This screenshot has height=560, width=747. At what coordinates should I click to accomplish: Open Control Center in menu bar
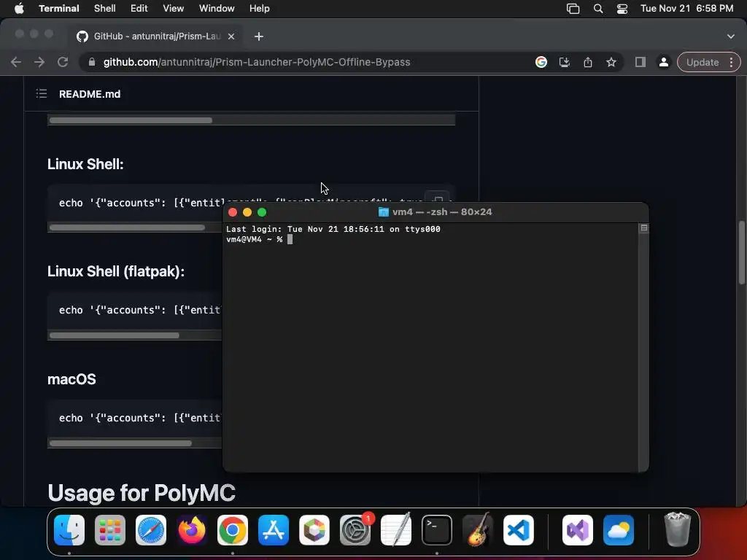coord(622,9)
